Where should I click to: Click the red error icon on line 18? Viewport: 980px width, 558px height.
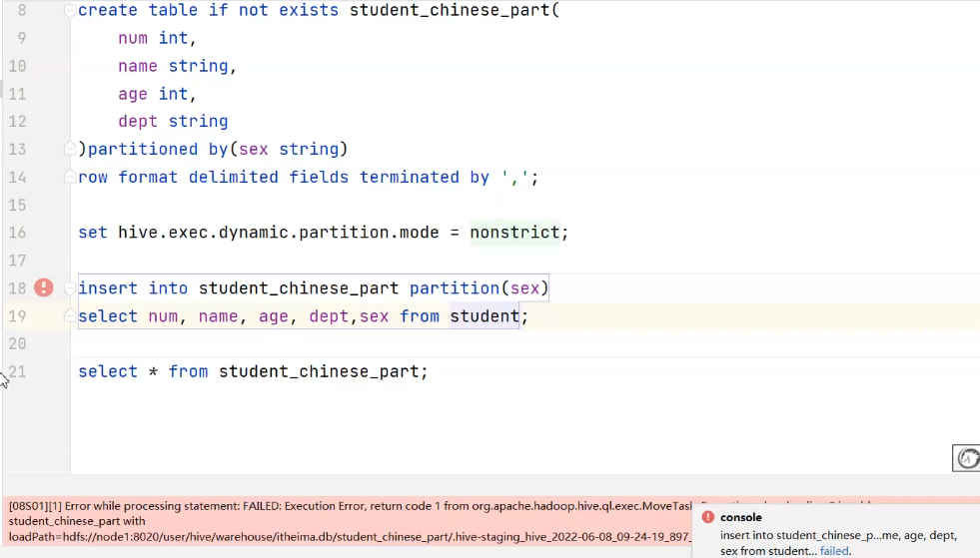[44, 287]
